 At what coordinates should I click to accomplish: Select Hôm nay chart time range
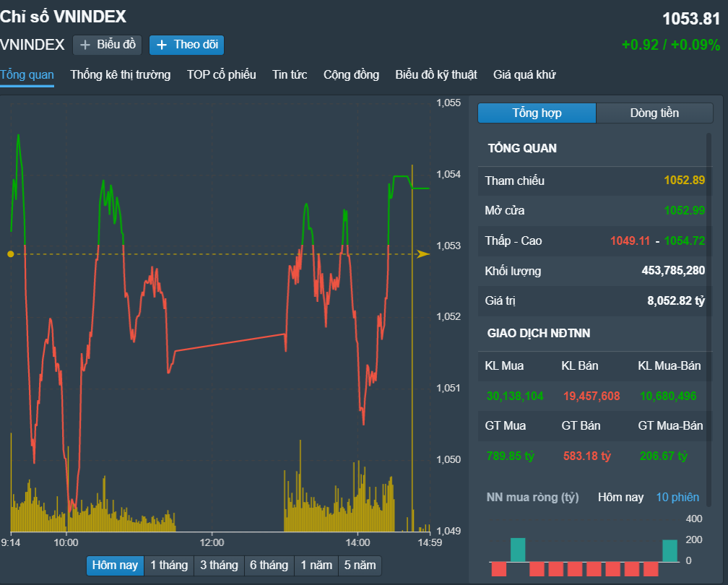[x=114, y=565]
